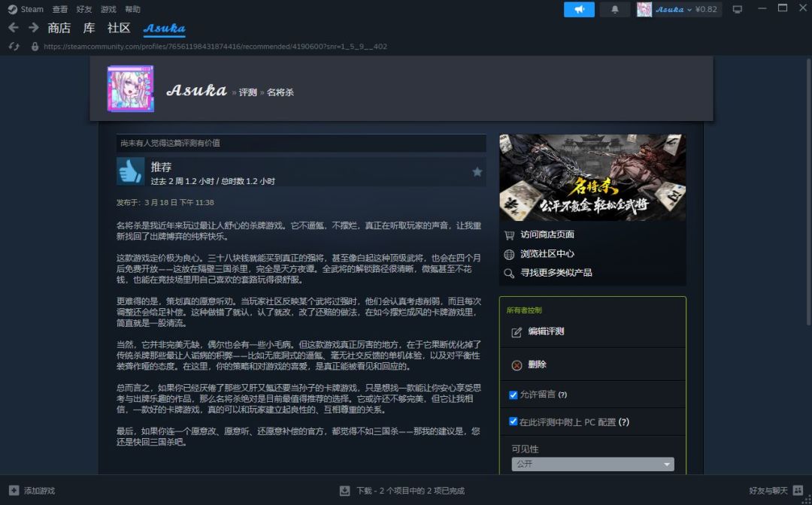The width and height of the screenshot is (812, 505).
Task: Open 好友与聊天 panel
Action: [768, 491]
